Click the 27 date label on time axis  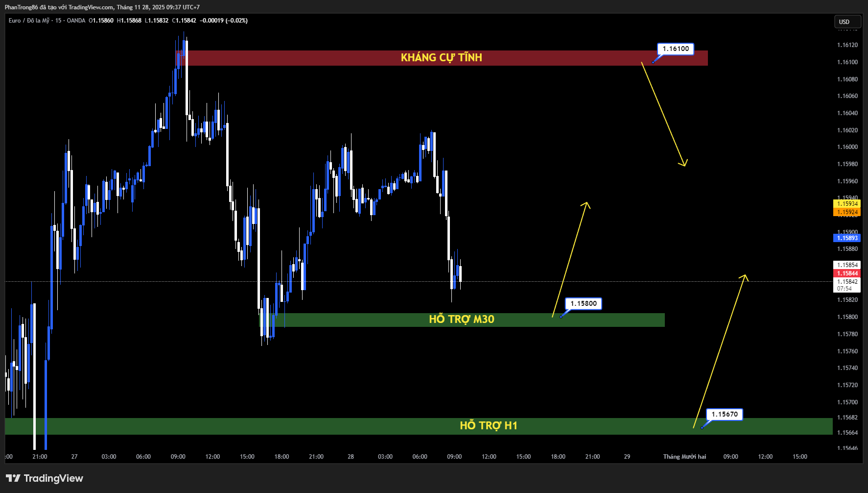tap(74, 457)
